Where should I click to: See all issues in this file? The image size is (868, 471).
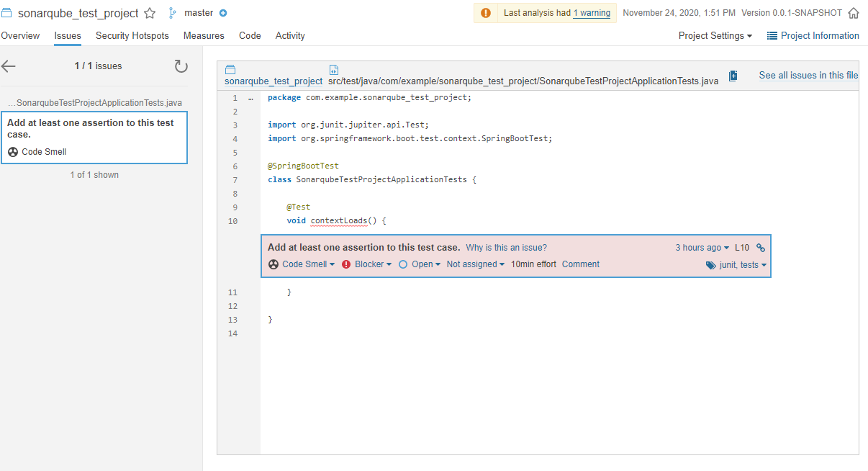808,76
